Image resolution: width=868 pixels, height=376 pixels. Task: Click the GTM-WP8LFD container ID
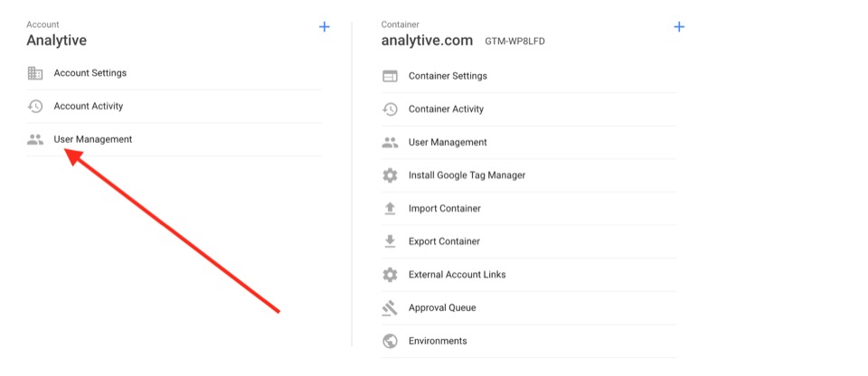pos(514,41)
